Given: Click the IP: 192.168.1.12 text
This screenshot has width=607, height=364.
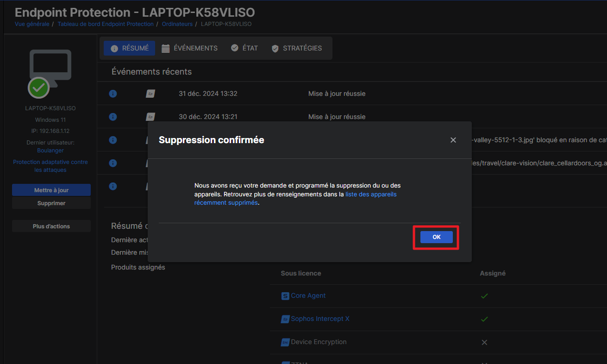Looking at the screenshot, I should (x=50, y=131).
